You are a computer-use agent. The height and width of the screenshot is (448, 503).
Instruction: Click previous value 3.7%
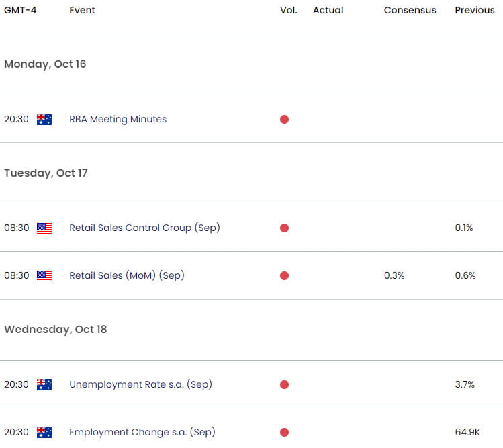[465, 384]
